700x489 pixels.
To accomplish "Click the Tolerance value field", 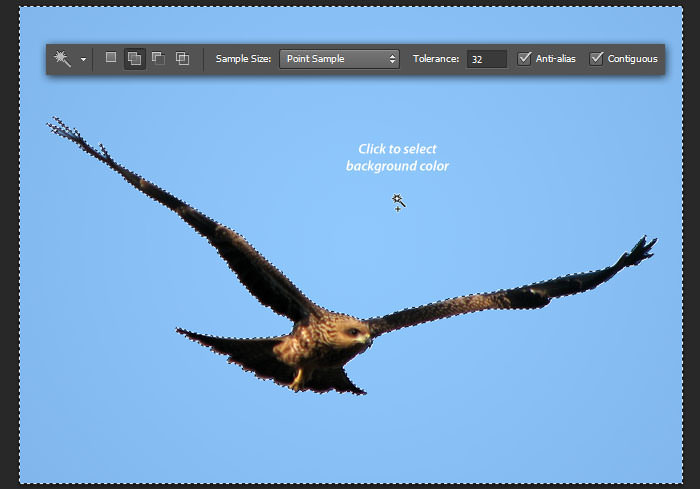I will 487,59.
